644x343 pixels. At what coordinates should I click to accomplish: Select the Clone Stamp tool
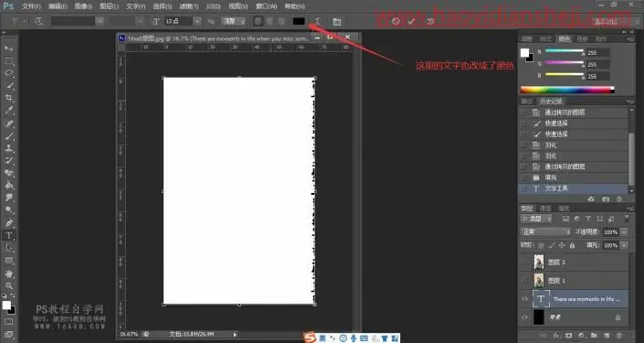pyautogui.click(x=8, y=148)
